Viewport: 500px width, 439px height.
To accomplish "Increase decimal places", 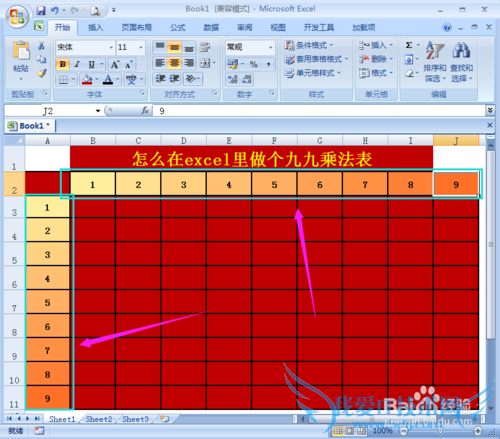I will tap(233, 79).
